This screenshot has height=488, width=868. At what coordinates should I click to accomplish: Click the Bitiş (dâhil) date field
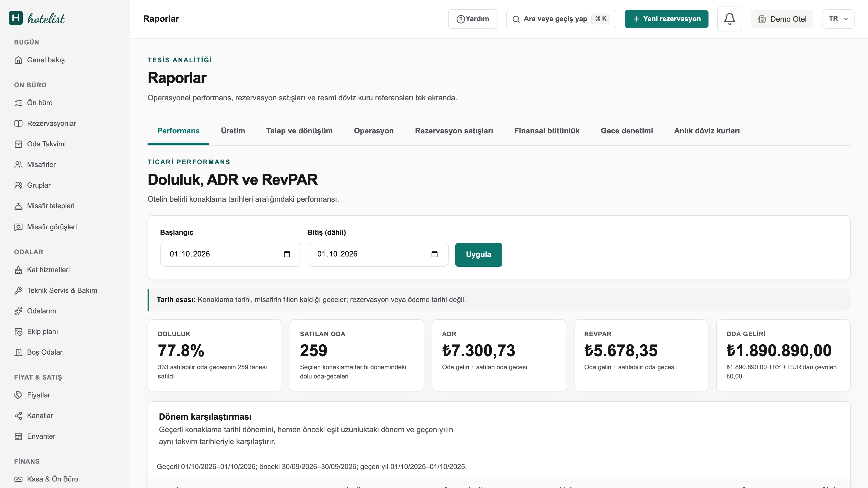tap(378, 254)
